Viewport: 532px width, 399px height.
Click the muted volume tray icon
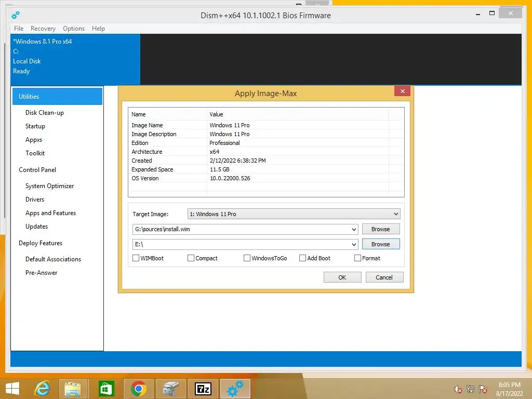[458, 389]
